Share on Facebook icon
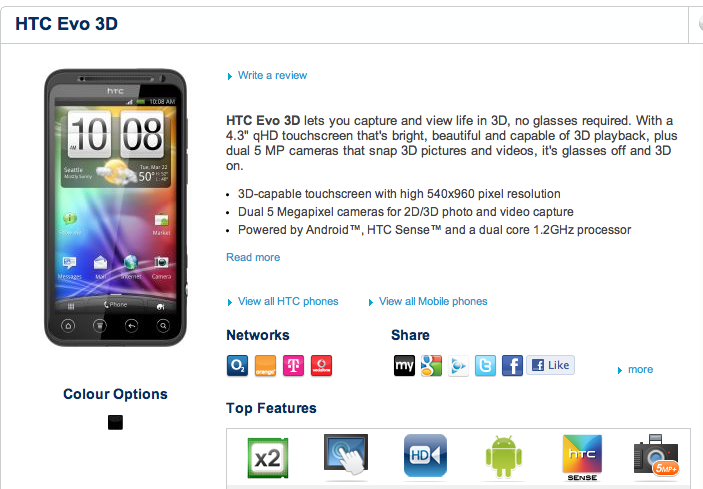Image resolution: width=703 pixels, height=489 pixels. pos(512,365)
